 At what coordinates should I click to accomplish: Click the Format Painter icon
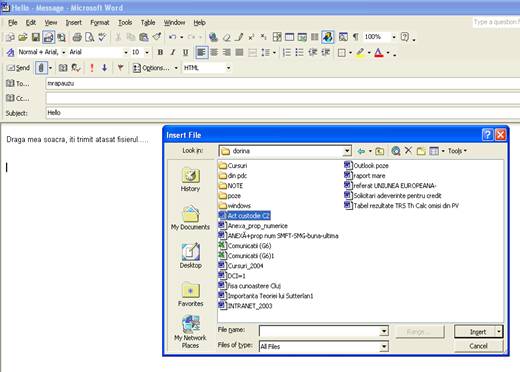[157, 37]
